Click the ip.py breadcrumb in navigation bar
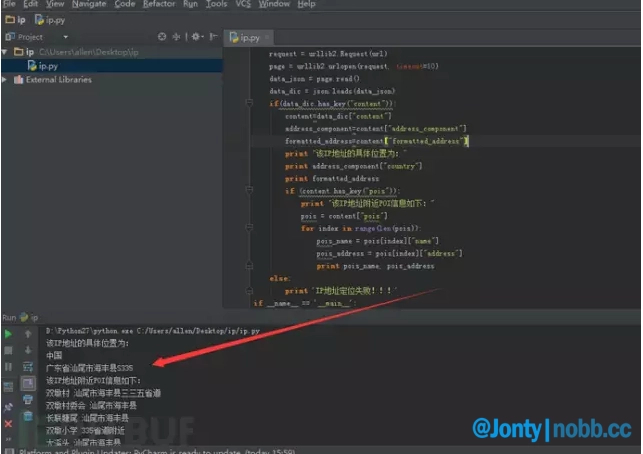This screenshot has width=643, height=454. coord(46,19)
